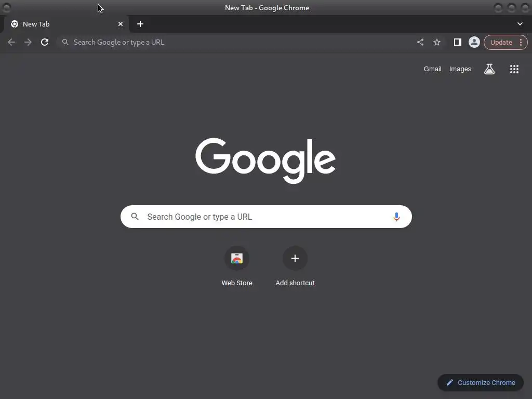Start voice search with the microphone icon

[x=396, y=217]
